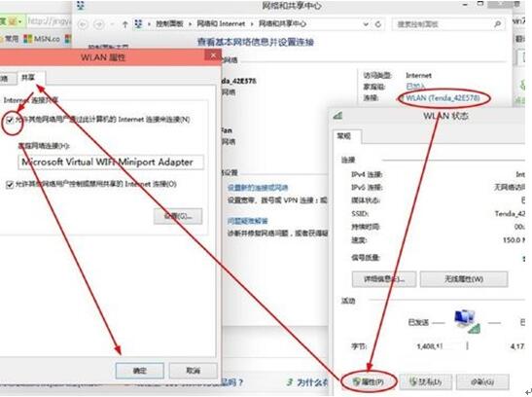This screenshot has width=532, height=397.
Task: Click the forward navigation arrow
Action: point(99,24)
